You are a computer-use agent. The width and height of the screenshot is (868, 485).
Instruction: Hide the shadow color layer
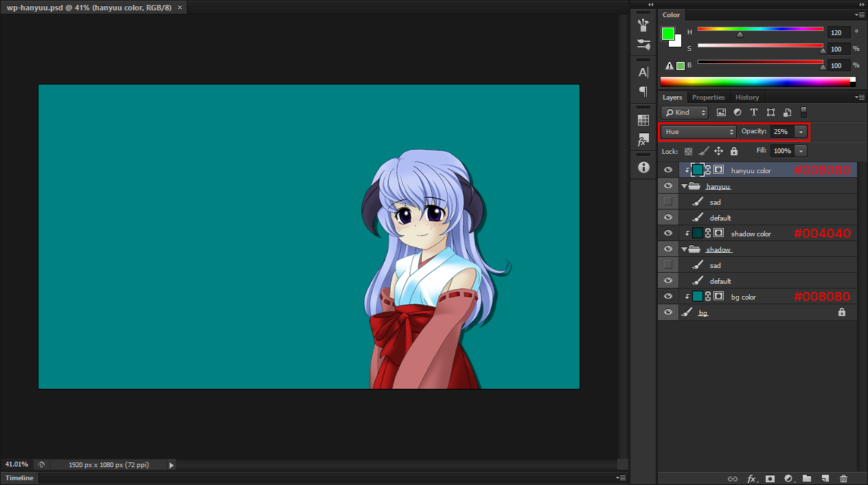(668, 234)
